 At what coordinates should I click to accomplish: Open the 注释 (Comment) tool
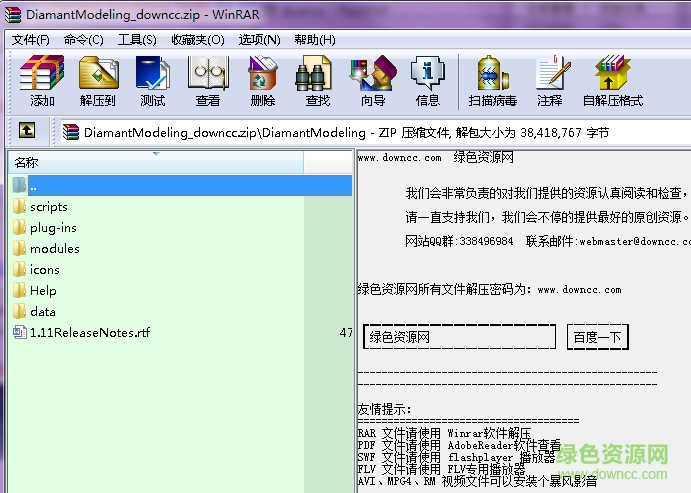549,80
